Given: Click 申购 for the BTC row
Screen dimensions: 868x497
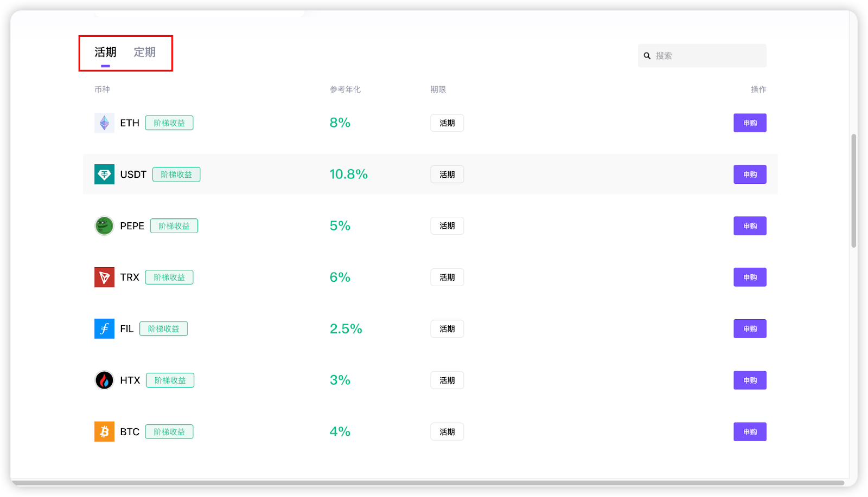Looking at the screenshot, I should (x=750, y=432).
